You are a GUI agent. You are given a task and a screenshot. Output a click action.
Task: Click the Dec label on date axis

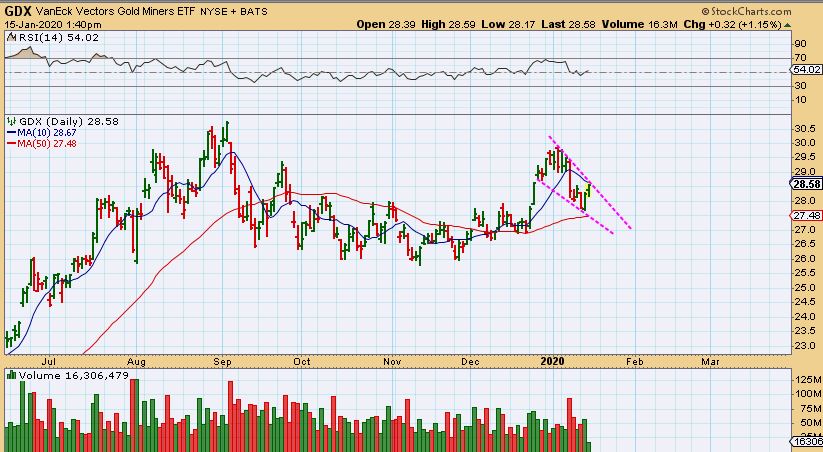coord(470,362)
